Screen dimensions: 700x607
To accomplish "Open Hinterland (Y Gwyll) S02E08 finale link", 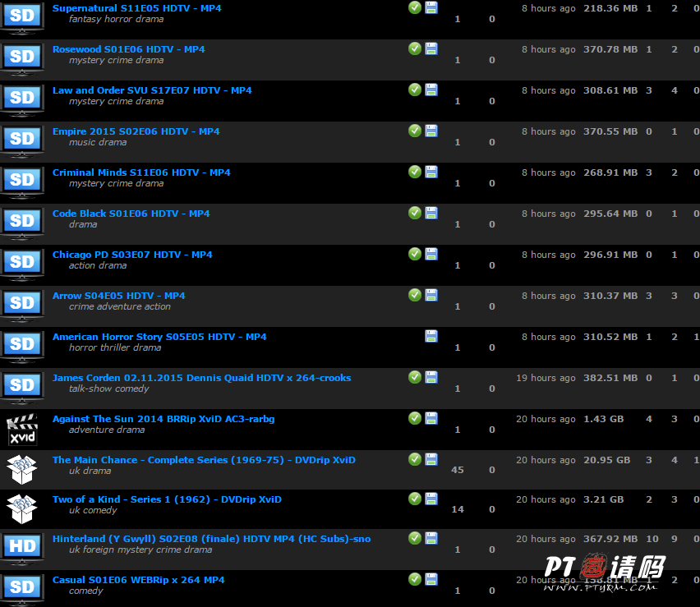I will (x=211, y=539).
